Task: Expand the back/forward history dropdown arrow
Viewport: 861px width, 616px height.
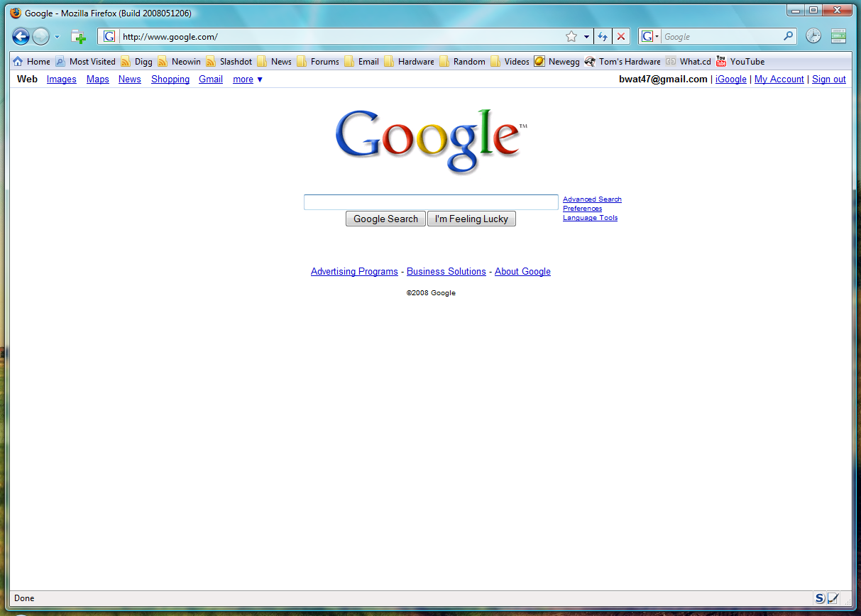Action: (x=57, y=37)
